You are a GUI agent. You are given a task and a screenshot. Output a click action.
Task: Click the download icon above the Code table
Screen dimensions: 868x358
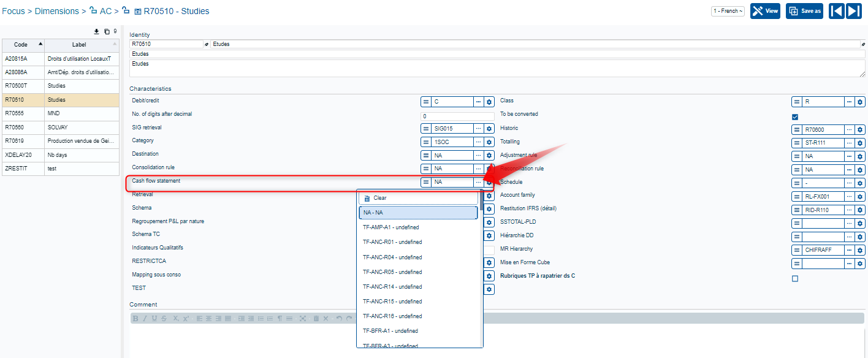click(96, 31)
